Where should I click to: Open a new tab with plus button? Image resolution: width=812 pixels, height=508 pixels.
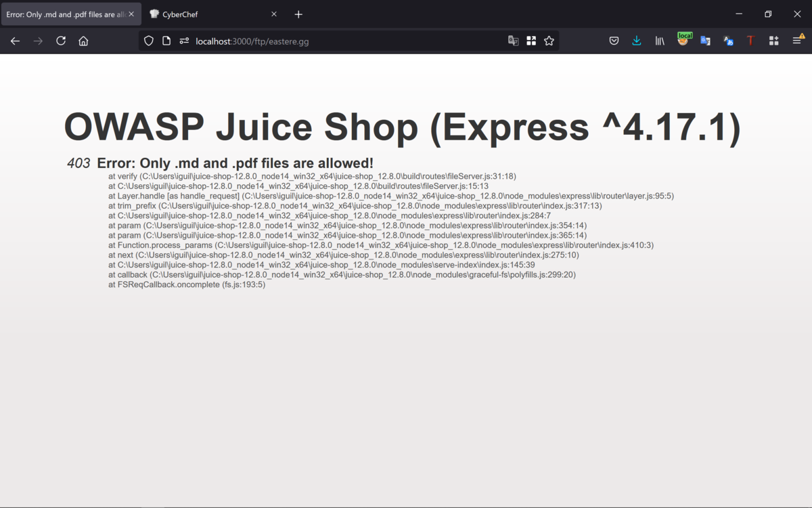click(298, 14)
